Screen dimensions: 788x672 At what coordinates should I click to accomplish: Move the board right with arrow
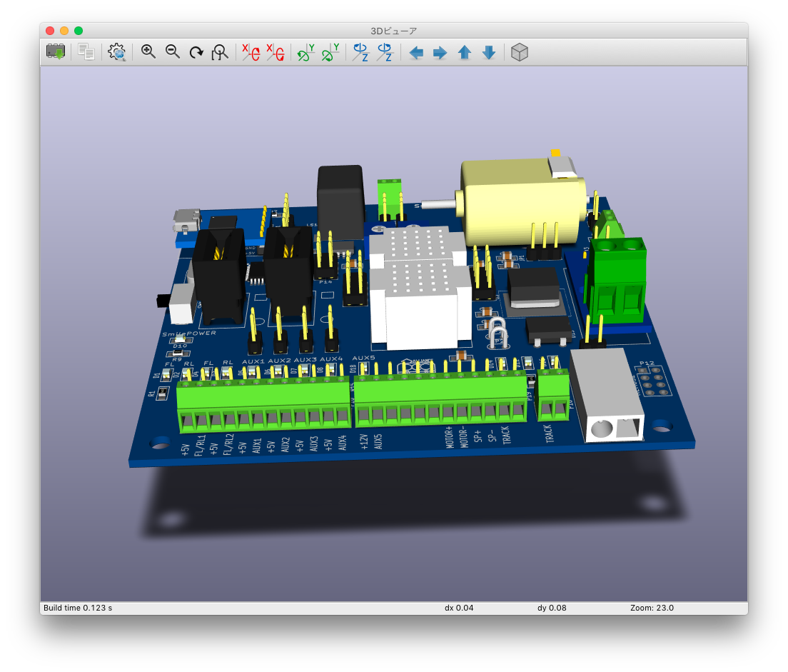click(440, 52)
